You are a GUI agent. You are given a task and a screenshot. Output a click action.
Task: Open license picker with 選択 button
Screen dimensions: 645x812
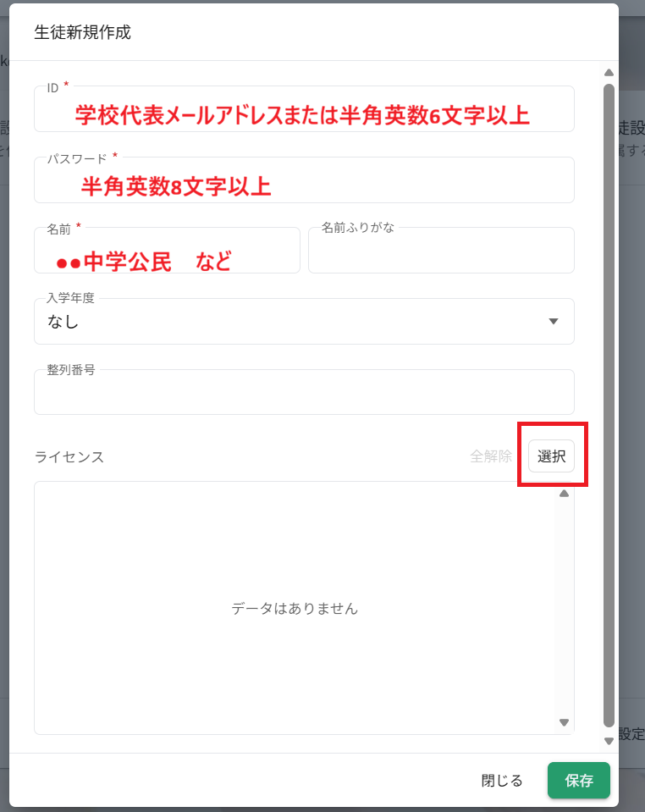pyautogui.click(x=551, y=456)
